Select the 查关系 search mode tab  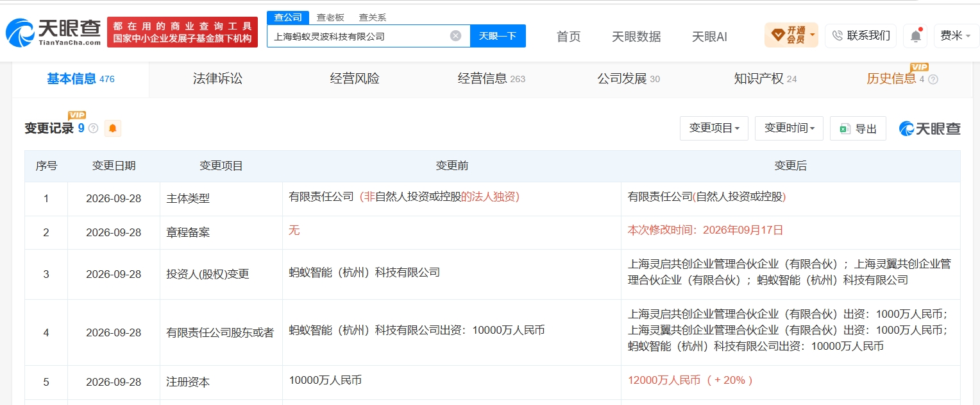(x=373, y=17)
